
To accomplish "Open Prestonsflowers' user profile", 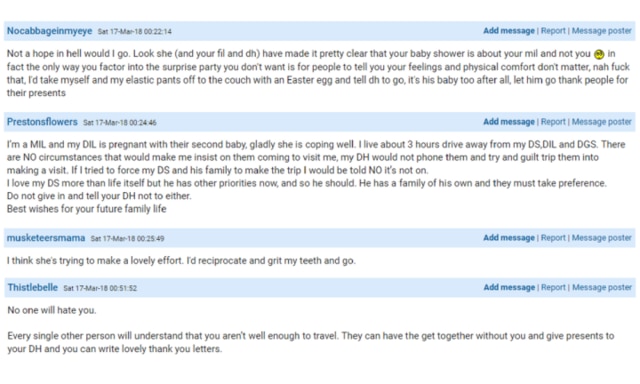I will tap(42, 122).
